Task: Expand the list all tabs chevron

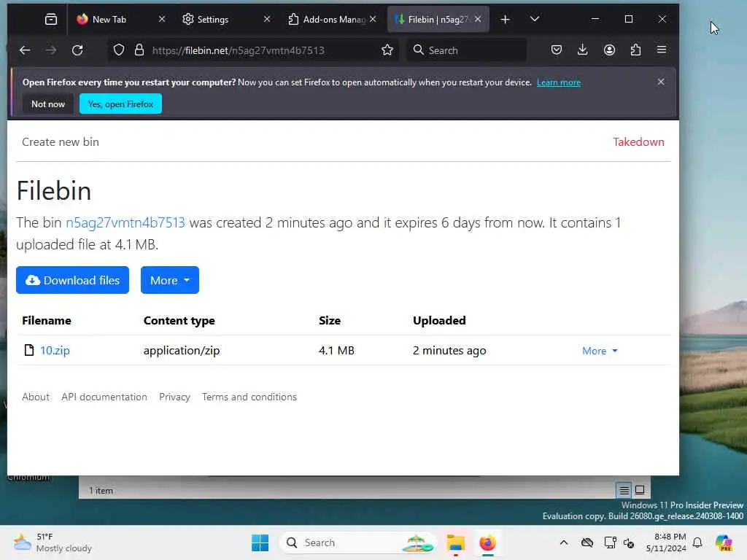Action: [535, 19]
